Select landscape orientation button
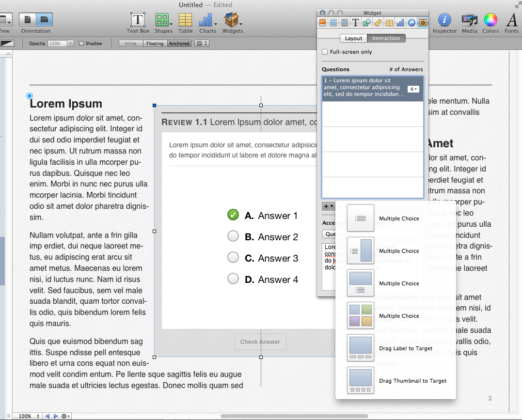Image resolution: width=522 pixels, height=420 pixels. coord(44,20)
